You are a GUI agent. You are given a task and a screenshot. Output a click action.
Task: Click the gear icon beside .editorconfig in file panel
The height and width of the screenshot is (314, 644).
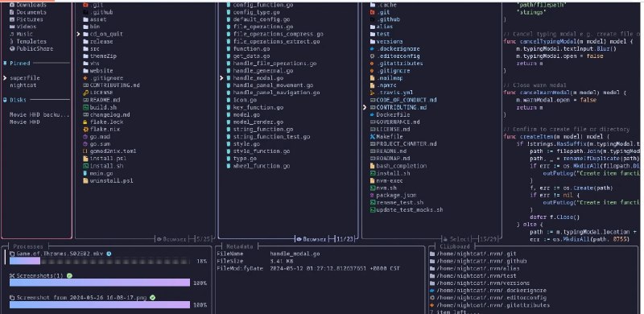[373, 56]
